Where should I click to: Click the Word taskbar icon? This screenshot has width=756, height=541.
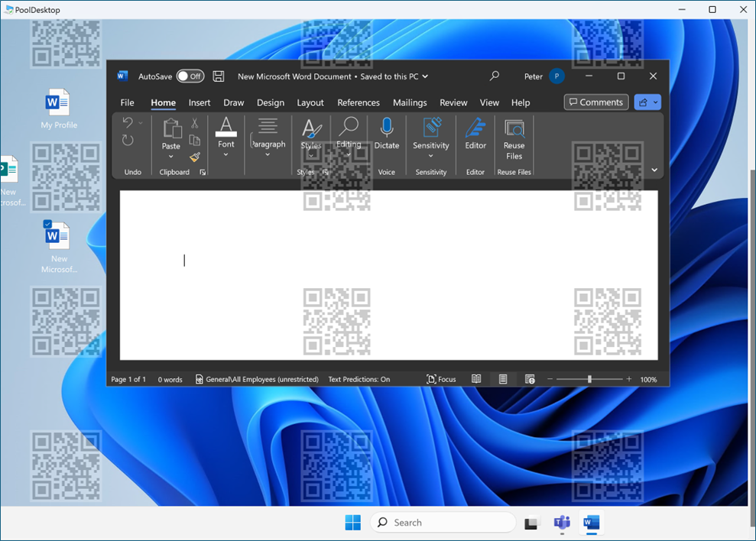(x=591, y=522)
